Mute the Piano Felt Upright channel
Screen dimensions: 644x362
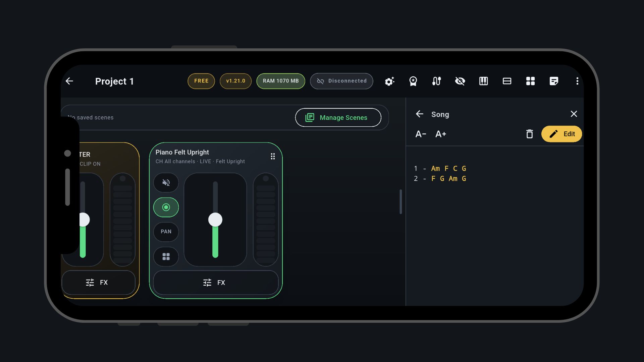[x=166, y=183]
